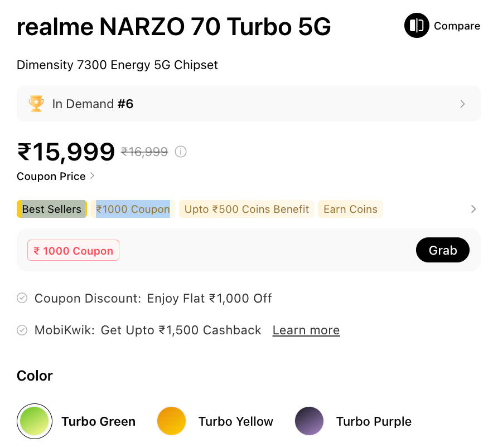Click the In Demand trophy icon
The image size is (493, 448).
pos(36,104)
